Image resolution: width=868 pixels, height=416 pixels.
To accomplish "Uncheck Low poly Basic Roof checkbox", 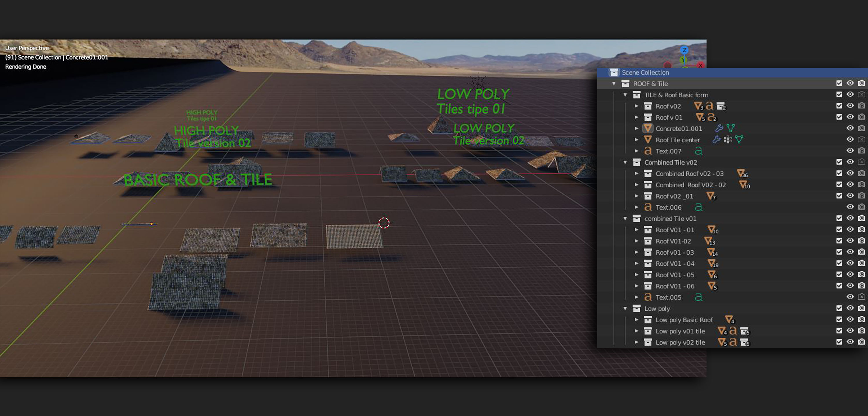I will (x=839, y=319).
